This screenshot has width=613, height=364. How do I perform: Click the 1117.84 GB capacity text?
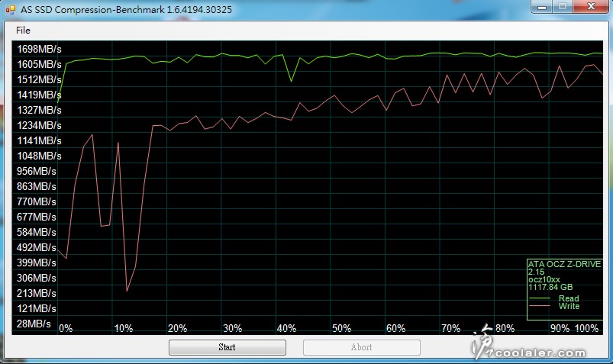pos(550,288)
